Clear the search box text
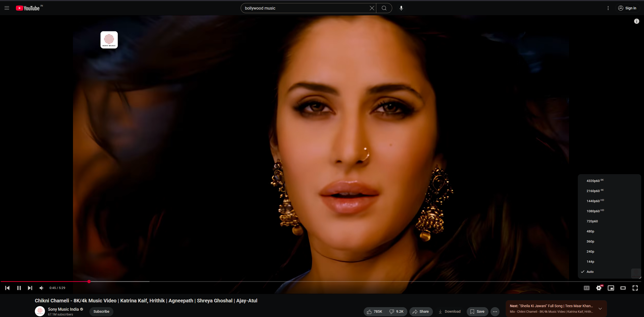 pyautogui.click(x=372, y=8)
